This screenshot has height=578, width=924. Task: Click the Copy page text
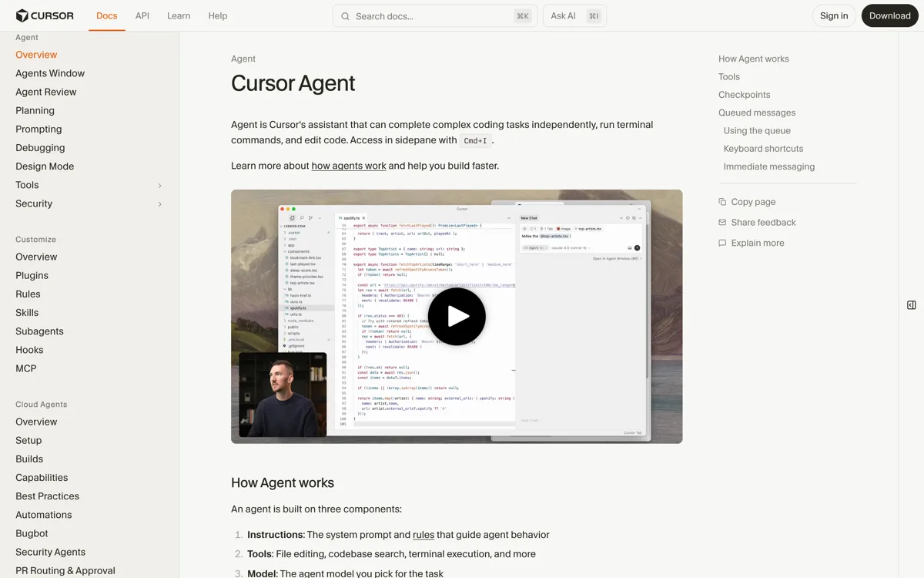(753, 202)
